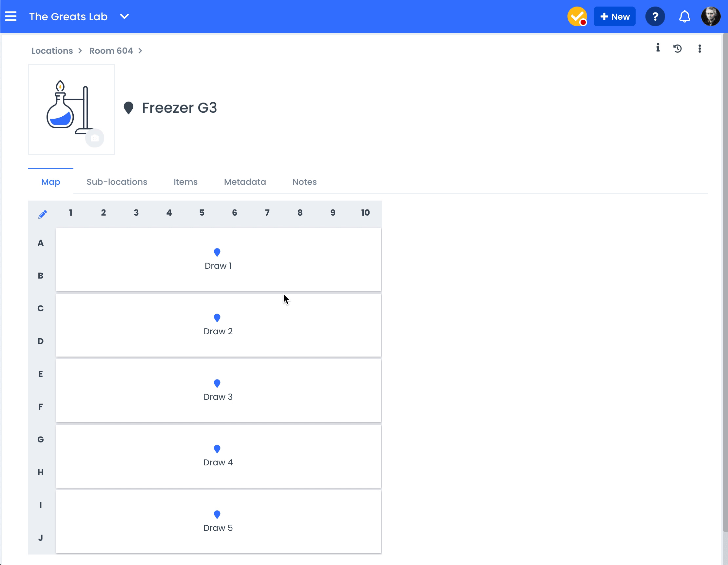Open the info details icon
This screenshot has height=565, width=728.
click(658, 48)
